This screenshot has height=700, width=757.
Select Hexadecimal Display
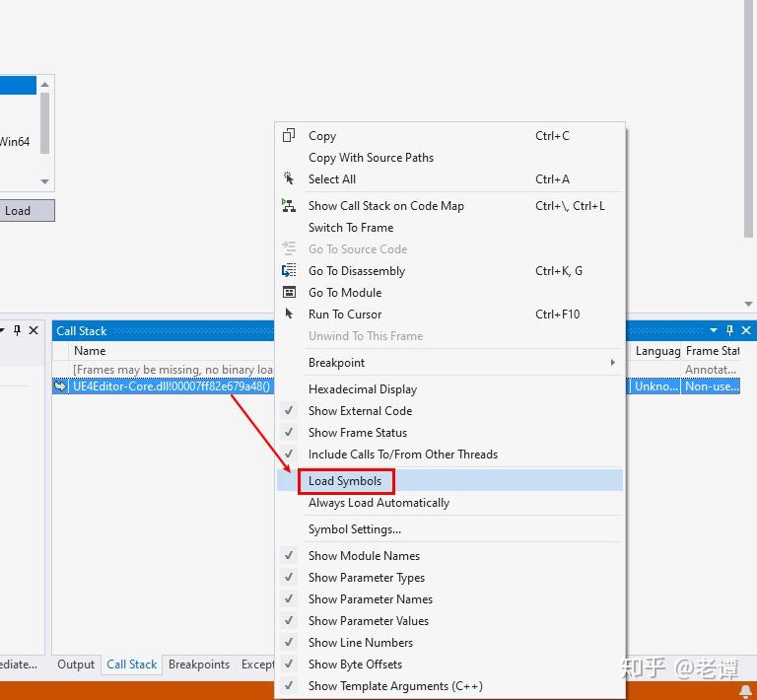[449, 389]
